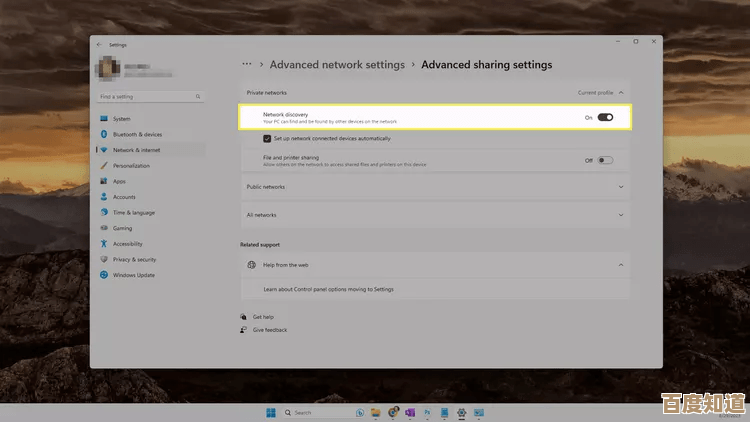Viewport: 750px width, 422px height.
Task: Select the Personalization brush icon
Action: point(104,166)
